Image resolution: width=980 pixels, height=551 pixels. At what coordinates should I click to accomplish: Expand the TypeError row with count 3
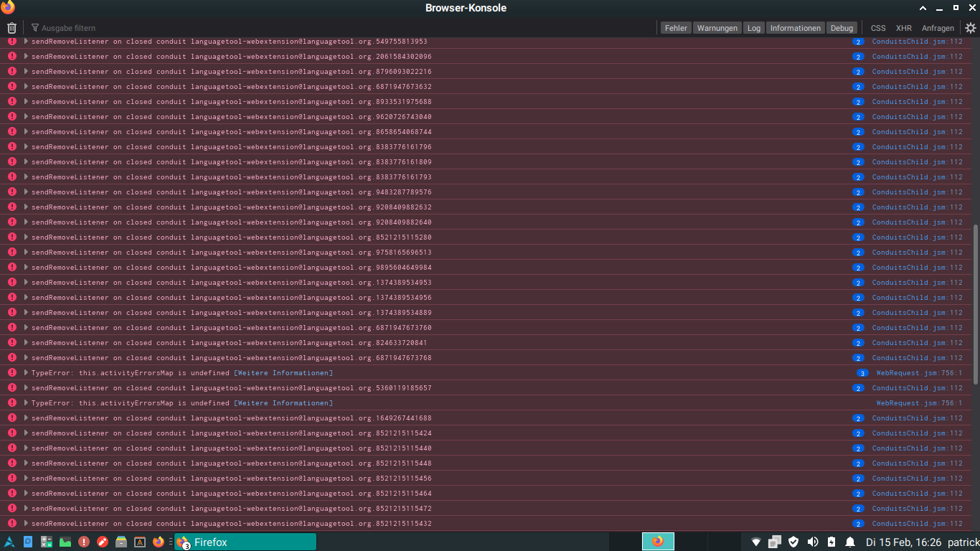[26, 373]
